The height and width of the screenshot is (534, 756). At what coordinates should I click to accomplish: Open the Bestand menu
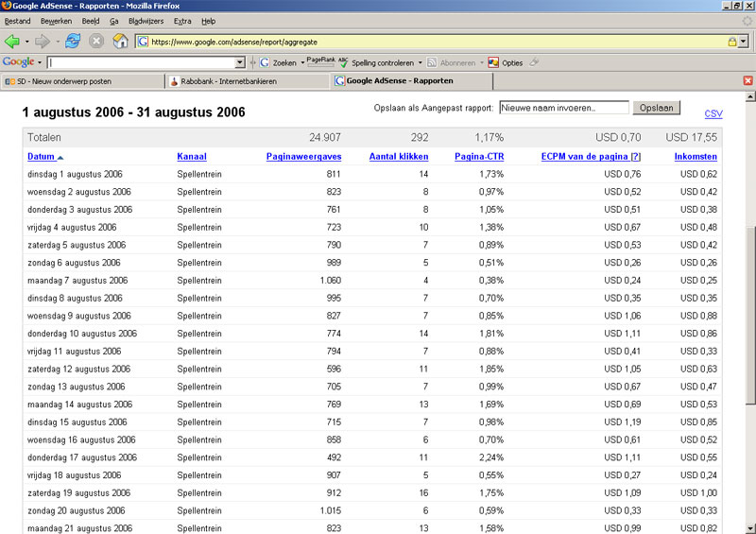(17, 21)
